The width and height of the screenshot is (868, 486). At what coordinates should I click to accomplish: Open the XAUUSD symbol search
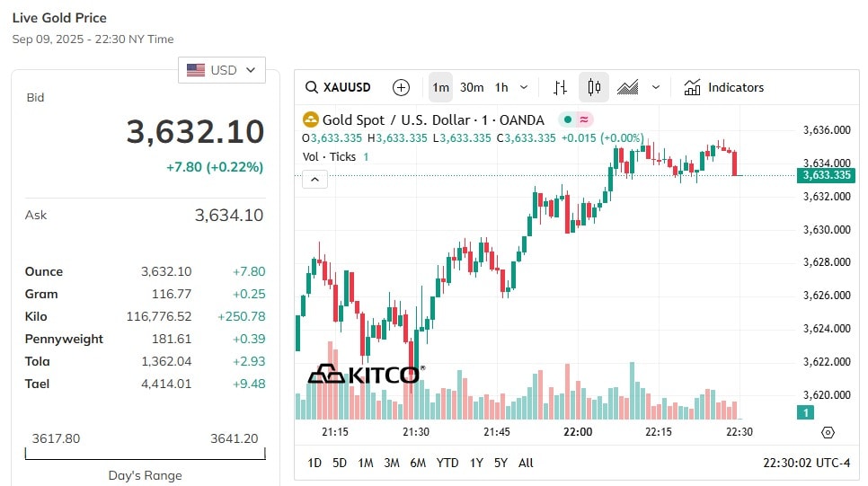338,87
